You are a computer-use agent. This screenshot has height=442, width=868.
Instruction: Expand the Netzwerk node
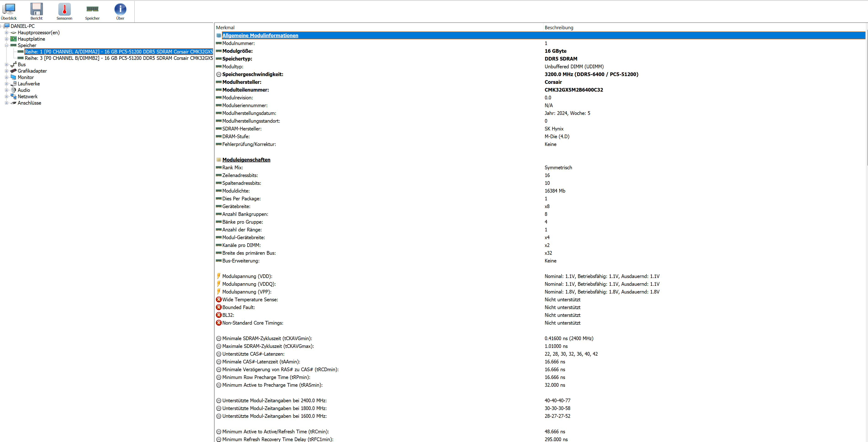pyautogui.click(x=7, y=96)
